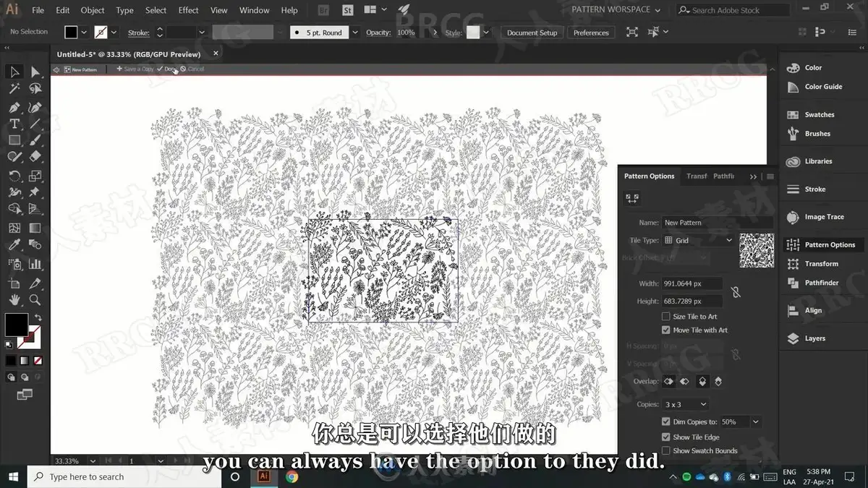
Task: Expand hidden panel tabs with double chevron
Action: click(753, 176)
